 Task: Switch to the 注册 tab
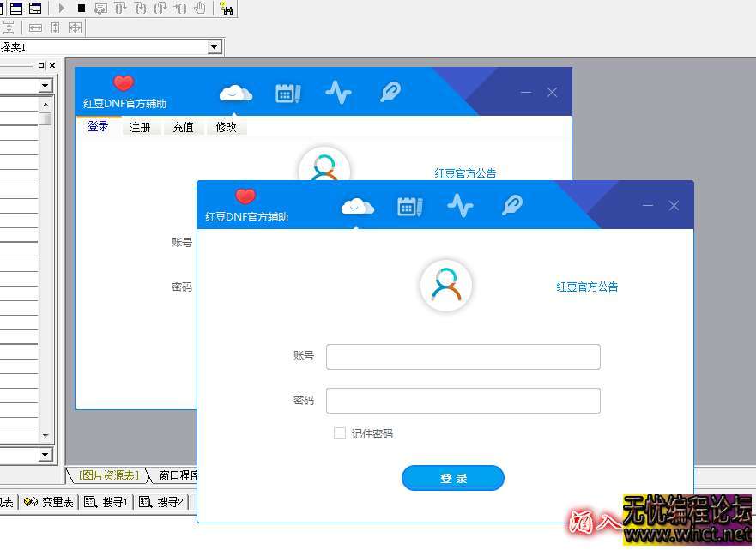pyautogui.click(x=140, y=126)
